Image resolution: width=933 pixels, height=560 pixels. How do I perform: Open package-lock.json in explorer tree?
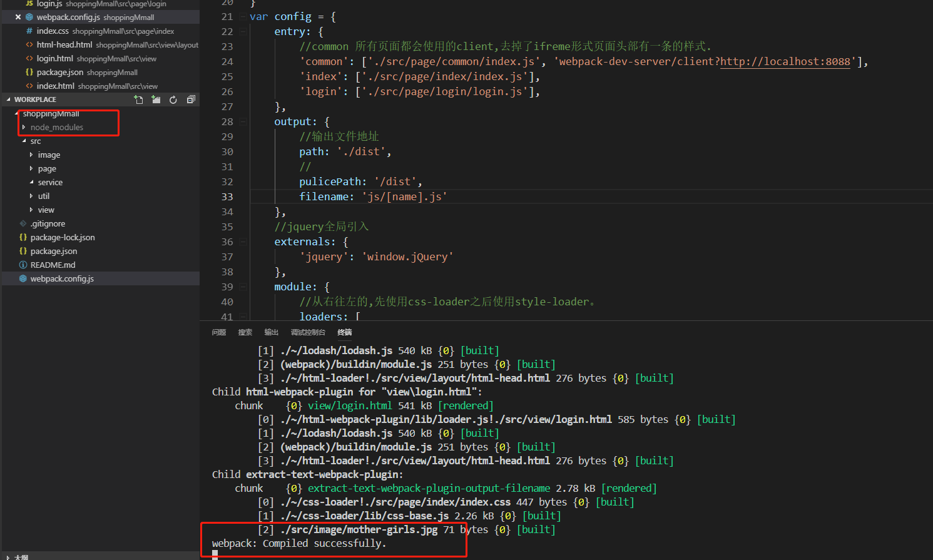[x=63, y=237]
